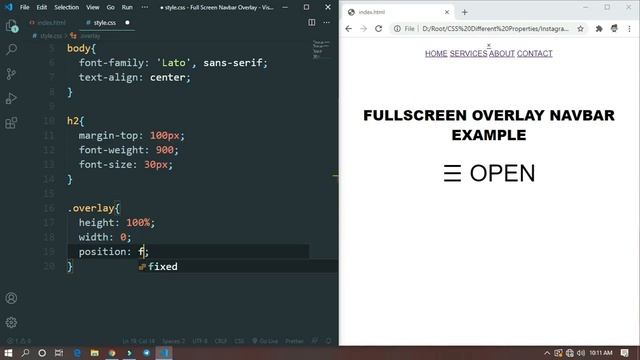The height and width of the screenshot is (360, 640).
Task: Open the Source Control view in VS Code
Action: click(11, 74)
